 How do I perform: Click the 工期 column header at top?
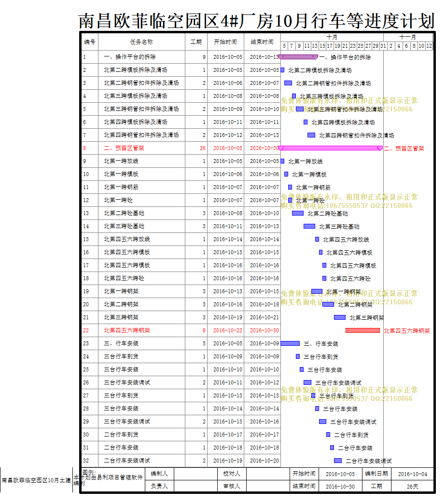pos(196,42)
